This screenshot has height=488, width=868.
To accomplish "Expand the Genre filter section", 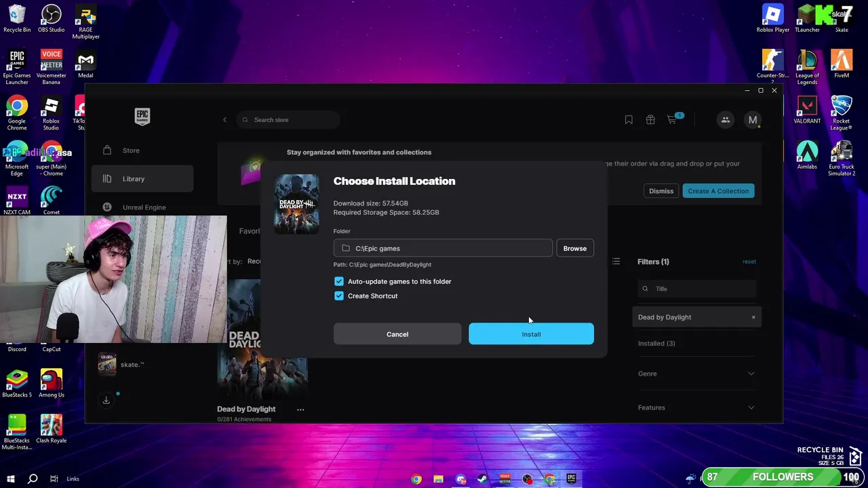I will [696, 373].
